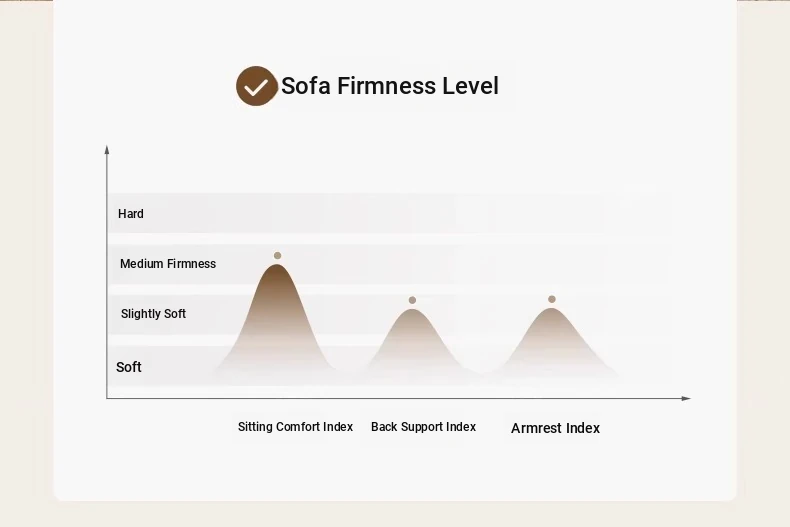Click the middle Back Support curve
The height and width of the screenshot is (527, 790).
click(412, 342)
